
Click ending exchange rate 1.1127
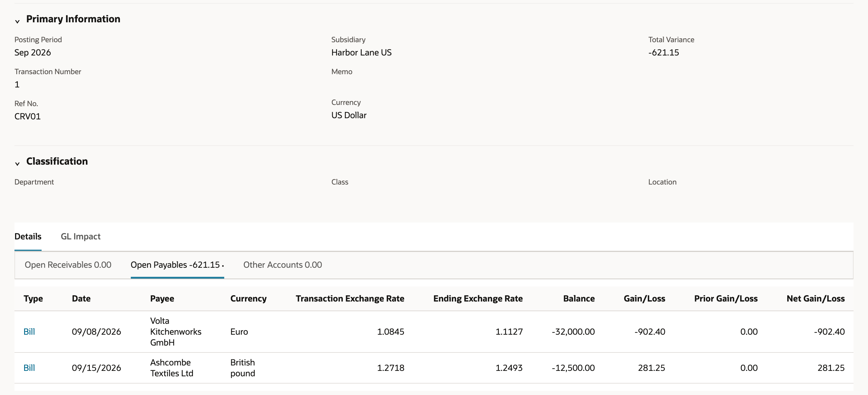point(509,331)
